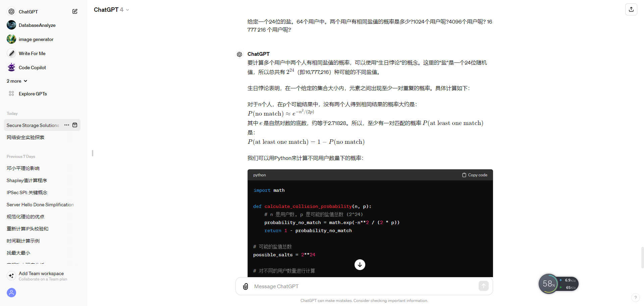Image resolution: width=644 pixels, height=306 pixels.
Task: Click the ChatGPT logo icon in sidebar
Action: click(11, 11)
